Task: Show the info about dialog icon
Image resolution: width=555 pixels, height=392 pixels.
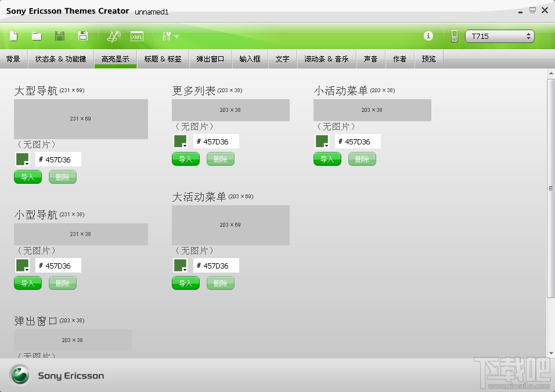Action: point(428,36)
